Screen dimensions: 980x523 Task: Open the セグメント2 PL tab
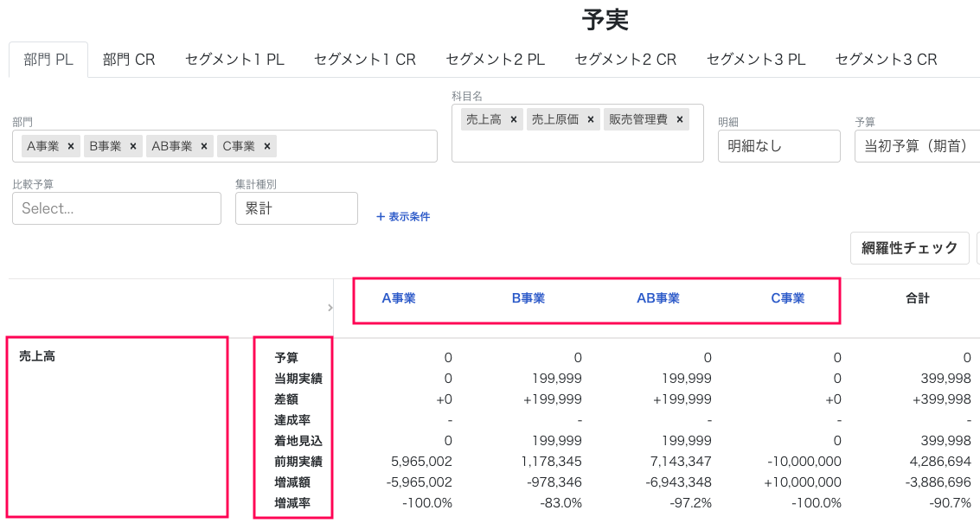pyautogui.click(x=496, y=60)
